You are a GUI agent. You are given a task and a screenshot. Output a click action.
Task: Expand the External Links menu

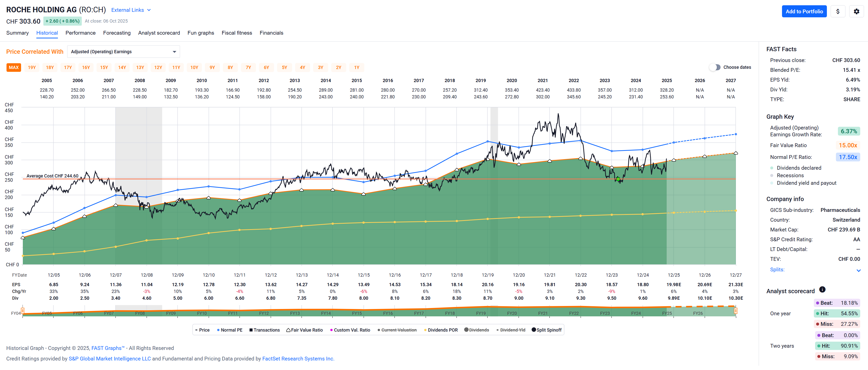coord(131,10)
